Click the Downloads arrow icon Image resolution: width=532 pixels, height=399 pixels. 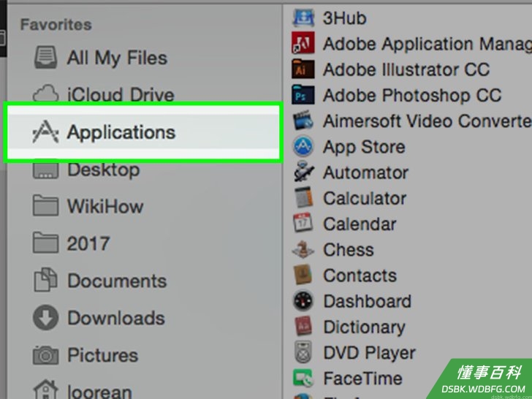coord(45,318)
